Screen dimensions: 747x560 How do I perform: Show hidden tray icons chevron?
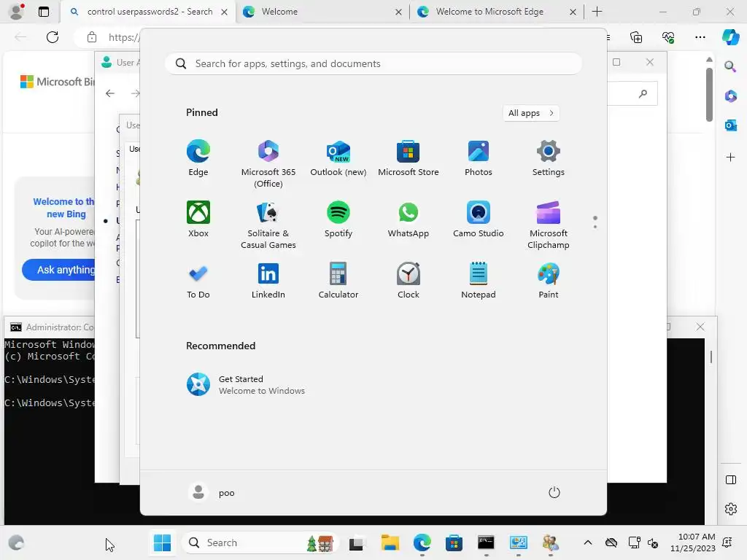pos(588,542)
